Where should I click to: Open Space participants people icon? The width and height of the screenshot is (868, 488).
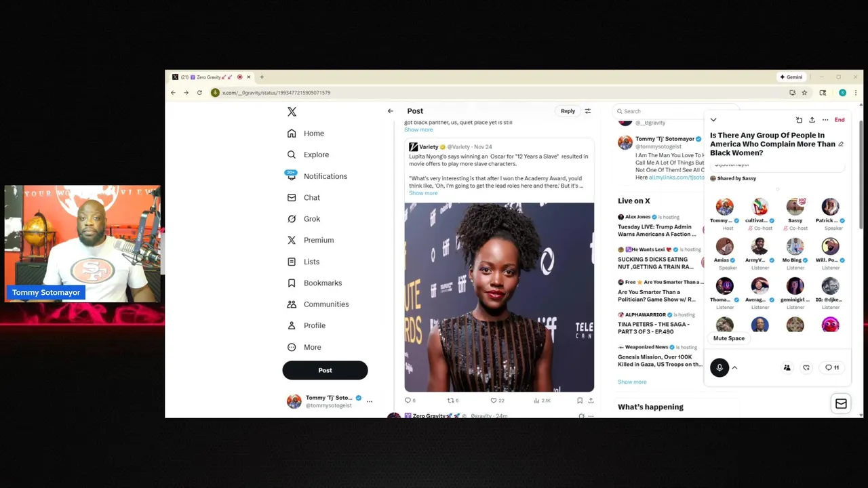[787, 368]
